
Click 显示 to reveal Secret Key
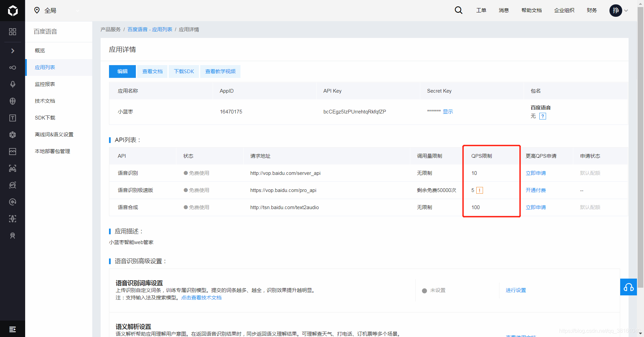[x=448, y=112]
